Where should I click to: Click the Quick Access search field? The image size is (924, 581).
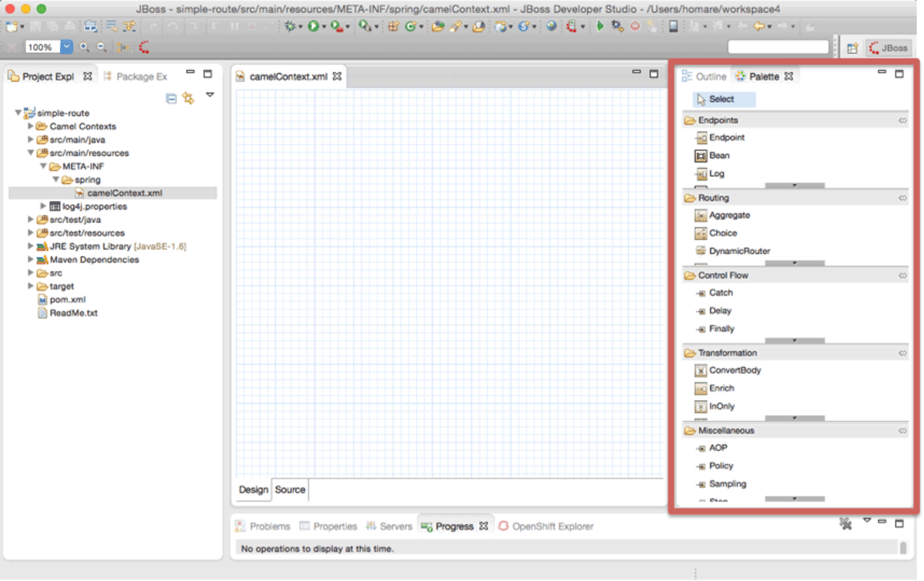click(x=778, y=47)
